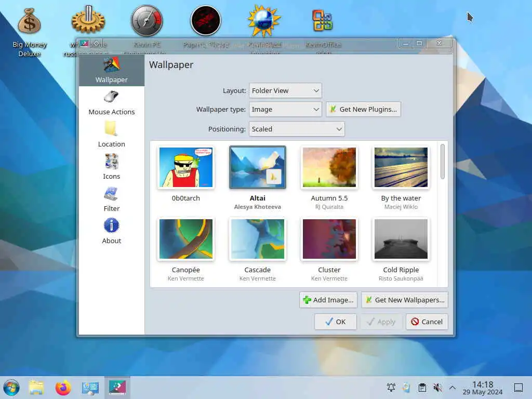
Task: Click the muted volume tray icon
Action: point(437,388)
